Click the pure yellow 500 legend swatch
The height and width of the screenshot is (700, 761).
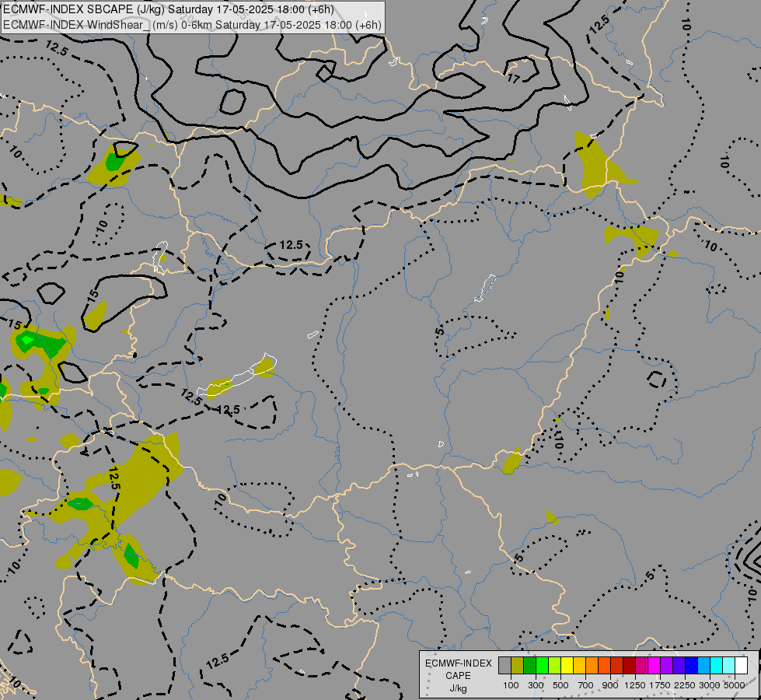tap(567, 666)
